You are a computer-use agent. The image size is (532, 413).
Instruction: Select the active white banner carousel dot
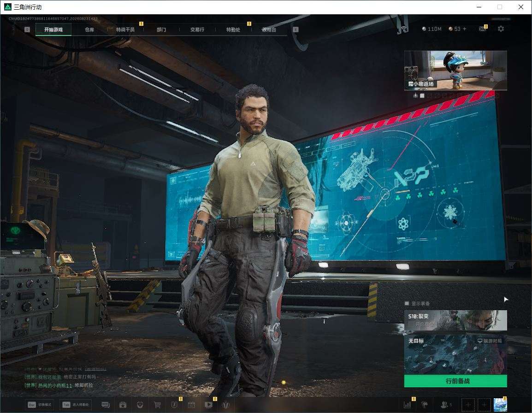point(422,96)
